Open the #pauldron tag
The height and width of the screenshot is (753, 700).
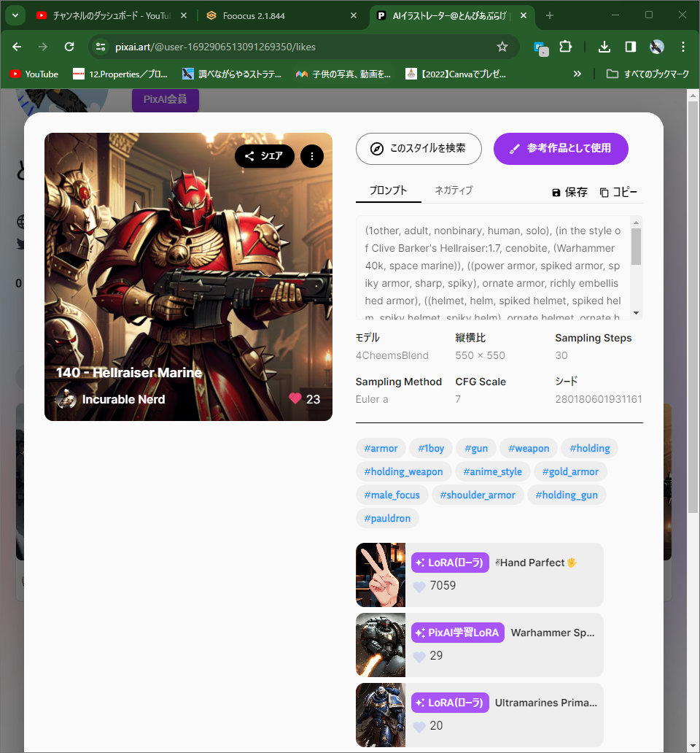387,518
